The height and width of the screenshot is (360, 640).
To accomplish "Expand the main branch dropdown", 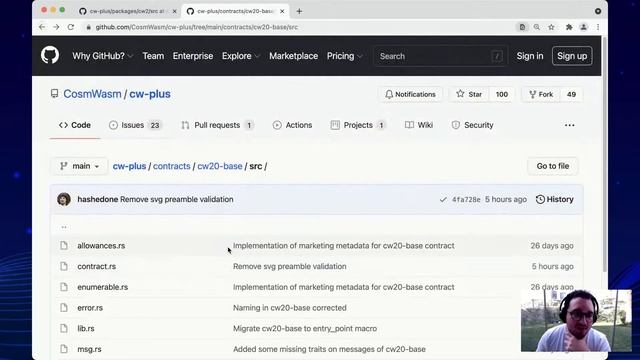I will click(x=79, y=166).
